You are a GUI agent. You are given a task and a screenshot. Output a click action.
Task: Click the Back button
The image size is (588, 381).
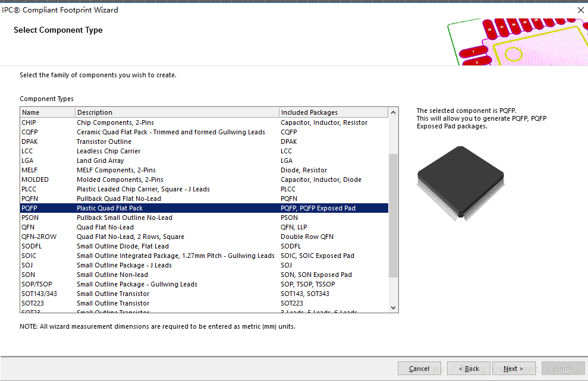tap(468, 369)
